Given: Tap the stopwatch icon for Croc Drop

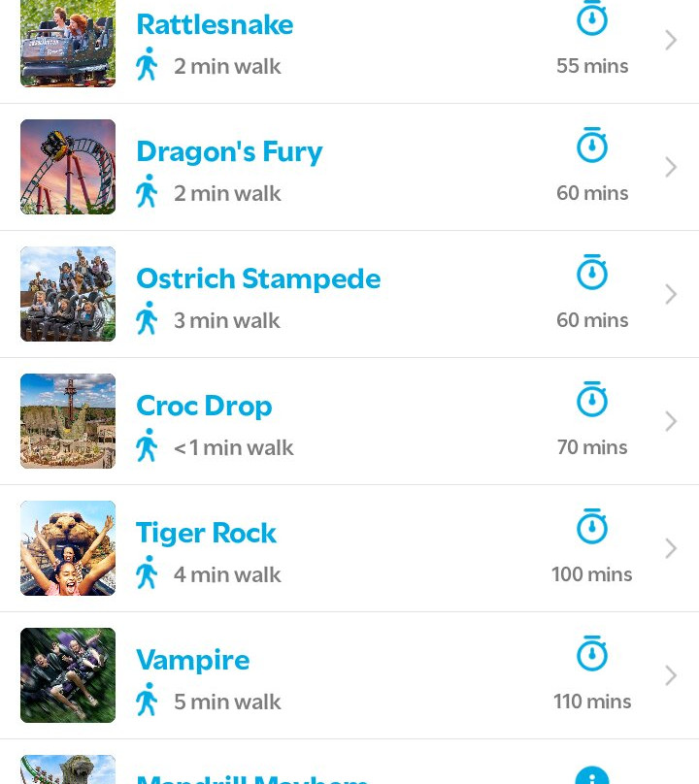Looking at the screenshot, I should 592,401.
